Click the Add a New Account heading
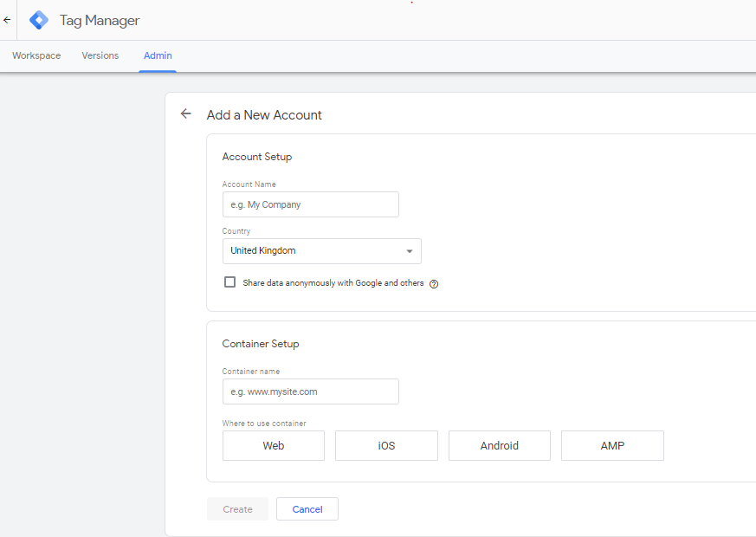This screenshot has width=756, height=537. click(264, 115)
